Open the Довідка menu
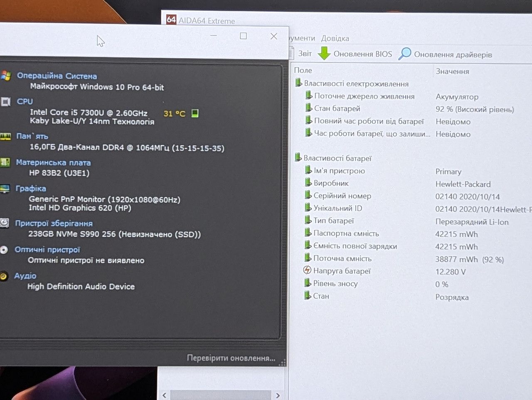532x400 pixels. [335, 38]
